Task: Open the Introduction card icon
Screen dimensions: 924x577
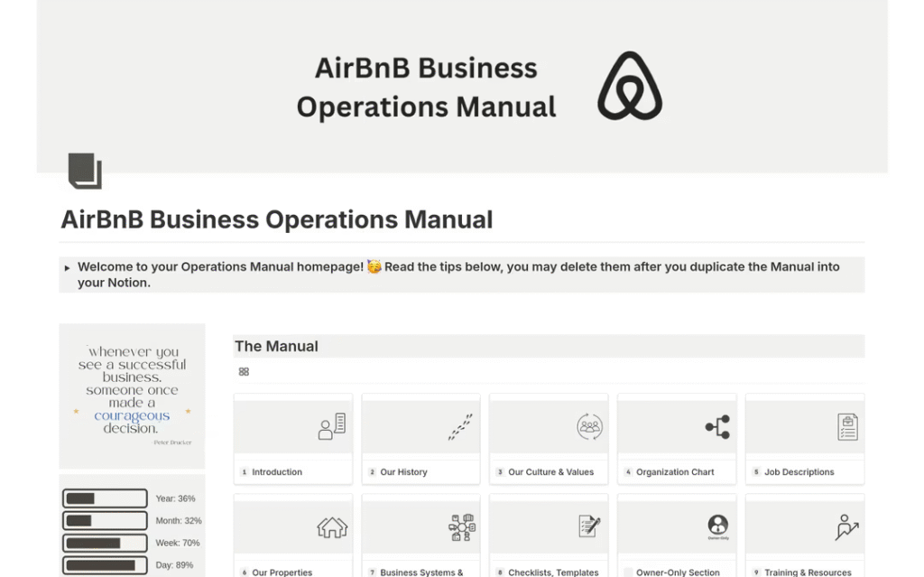Action: (332, 426)
